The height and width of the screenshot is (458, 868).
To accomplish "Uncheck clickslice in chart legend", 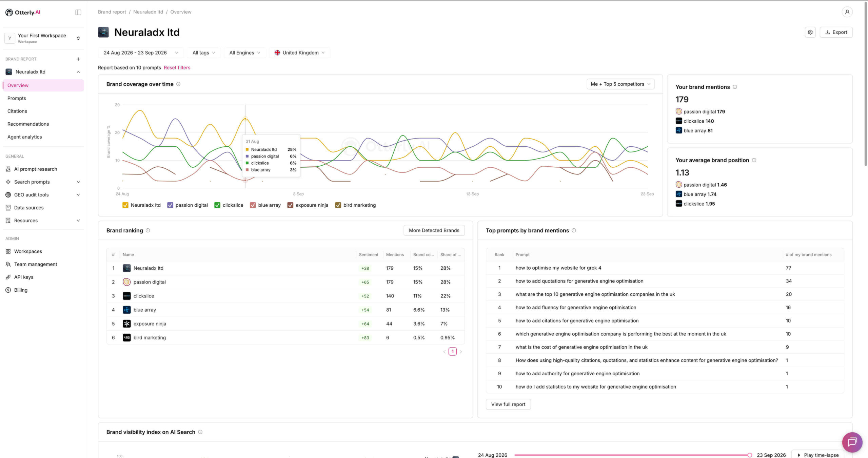I will (217, 205).
